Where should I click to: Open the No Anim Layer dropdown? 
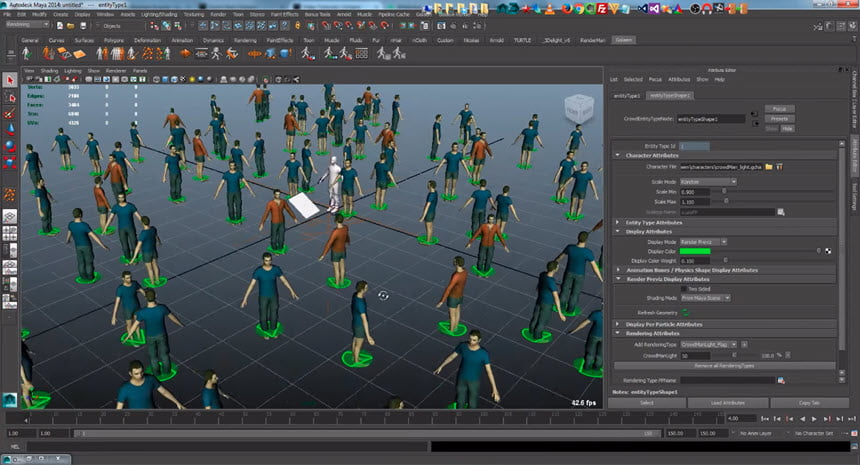click(756, 433)
